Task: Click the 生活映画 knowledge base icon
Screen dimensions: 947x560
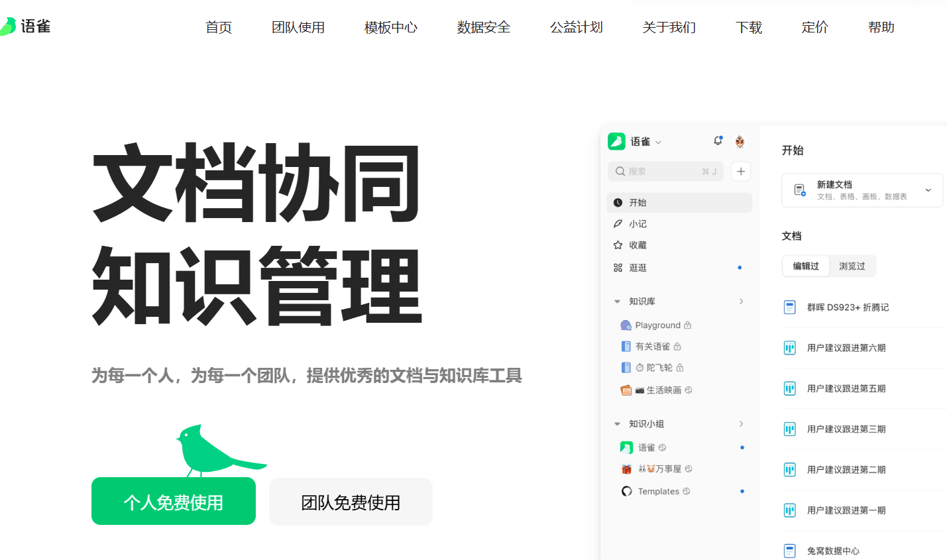Action: pos(626,390)
